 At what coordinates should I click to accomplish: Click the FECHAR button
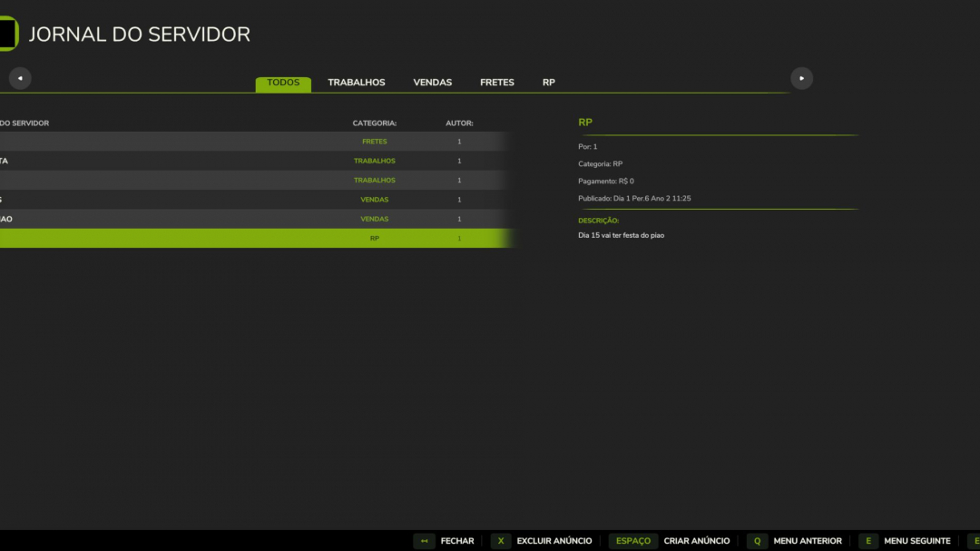456,541
